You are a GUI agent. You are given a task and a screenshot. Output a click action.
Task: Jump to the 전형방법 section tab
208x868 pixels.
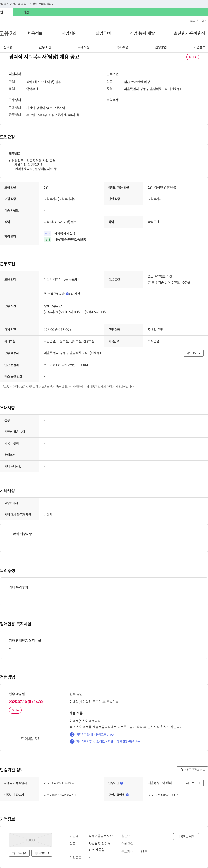click(x=161, y=47)
